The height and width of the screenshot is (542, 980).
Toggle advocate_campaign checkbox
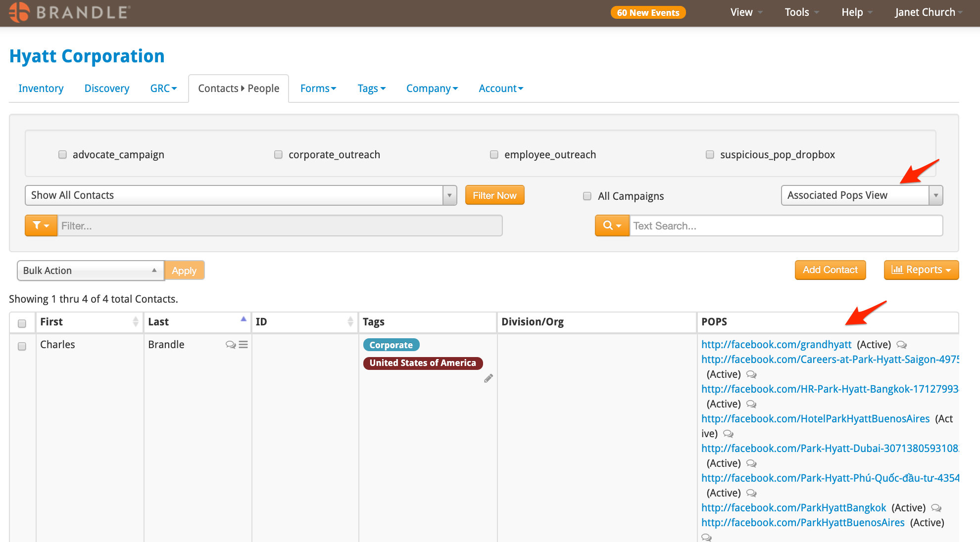pyautogui.click(x=62, y=155)
